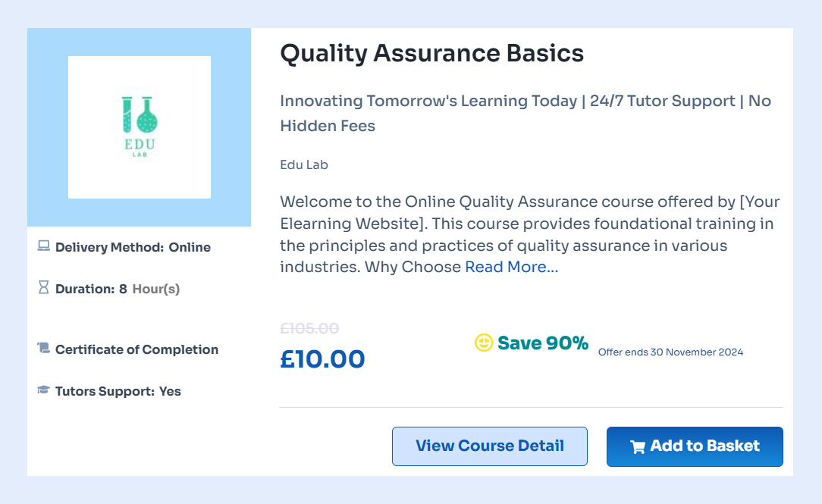This screenshot has width=822, height=504.
Task: Click the laptop Delivery Method icon
Action: [44, 246]
